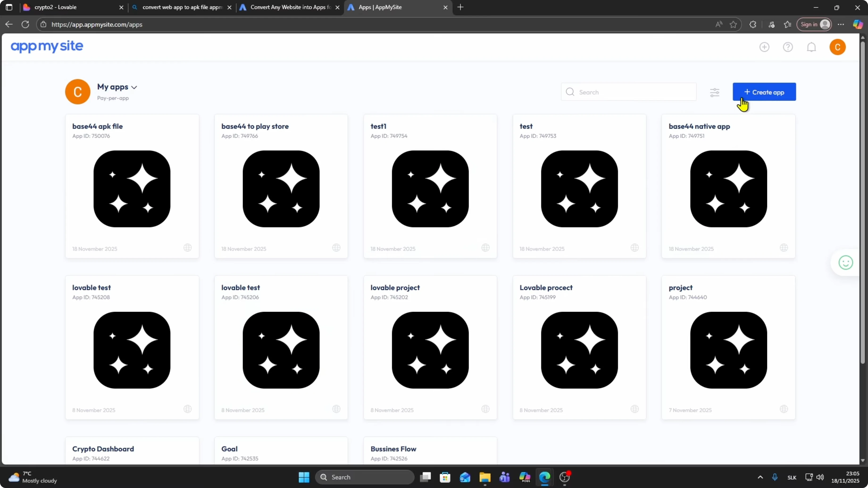The image size is (868, 488).
Task: Open lovable test app ID 745206
Action: [x=281, y=347]
